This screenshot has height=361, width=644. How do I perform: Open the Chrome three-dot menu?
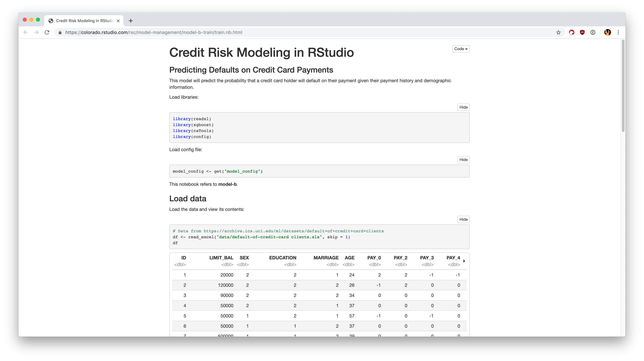click(x=618, y=32)
